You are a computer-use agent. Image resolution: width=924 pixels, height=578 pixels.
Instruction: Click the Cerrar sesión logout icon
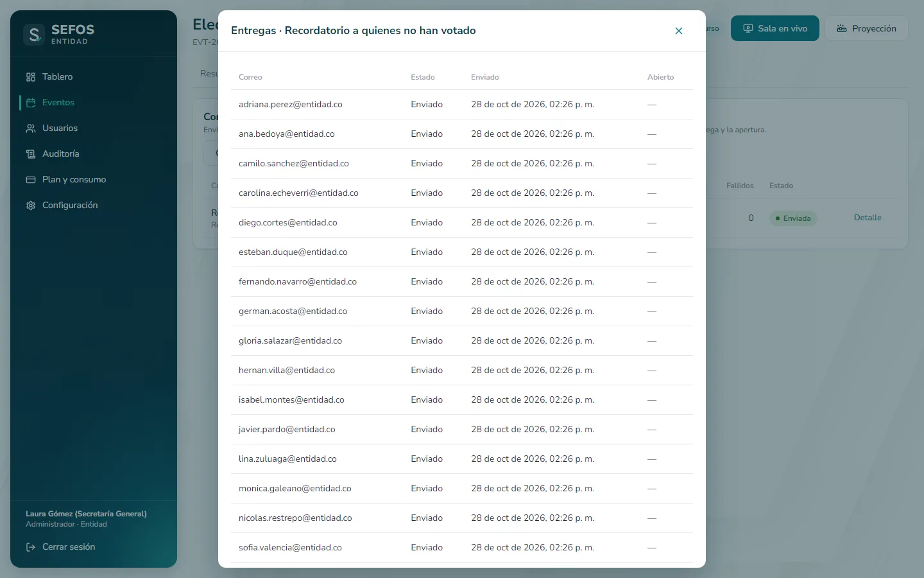click(31, 547)
